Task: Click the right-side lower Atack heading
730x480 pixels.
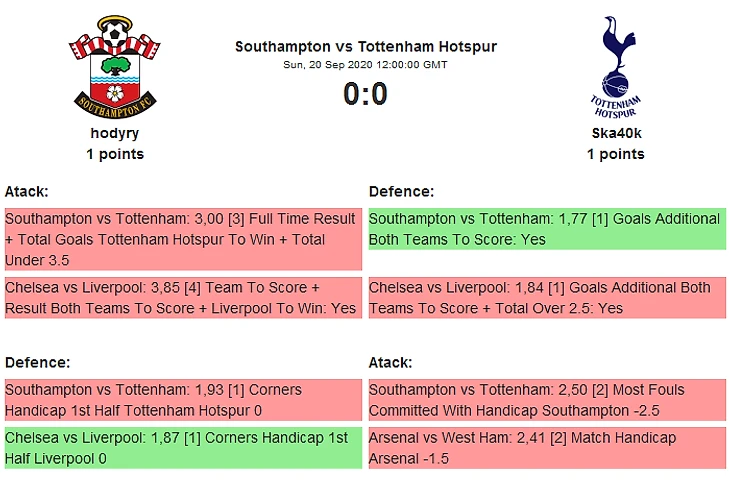Action: pyautogui.click(x=391, y=362)
